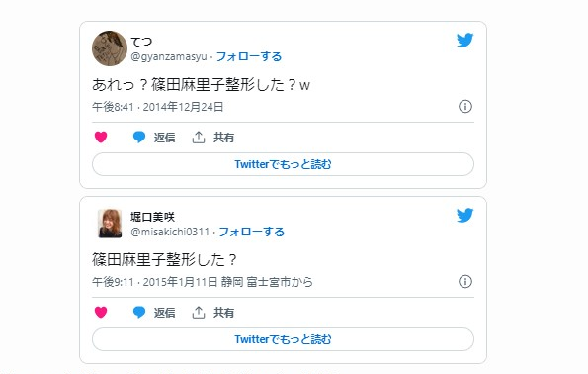Open timestamp 午後8:41 · 2014年12月24日
This screenshot has width=588, height=374.
pyautogui.click(x=157, y=107)
